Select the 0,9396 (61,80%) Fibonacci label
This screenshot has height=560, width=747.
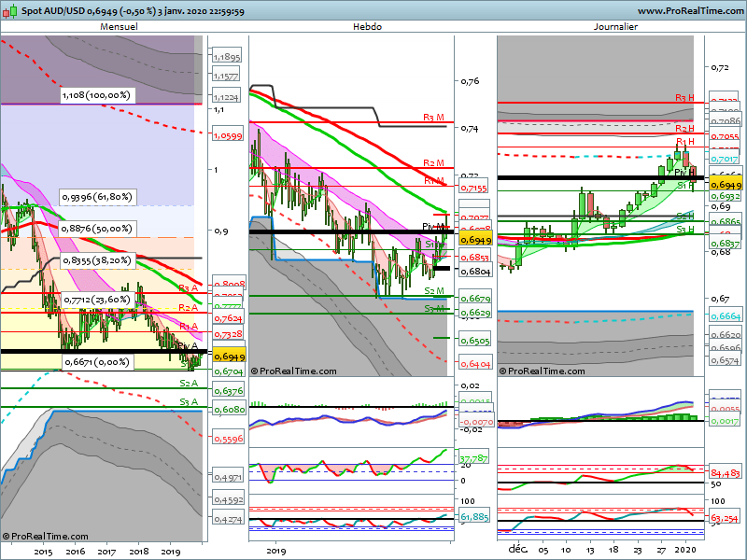(x=98, y=197)
